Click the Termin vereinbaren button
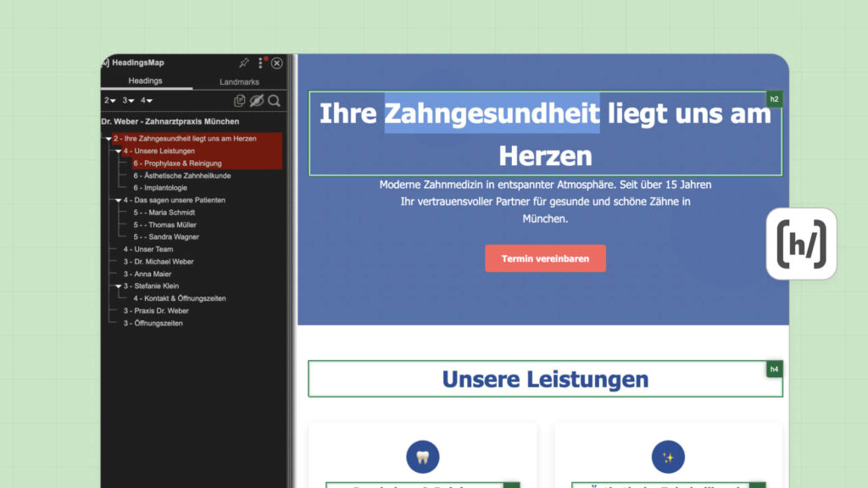 pyautogui.click(x=545, y=258)
